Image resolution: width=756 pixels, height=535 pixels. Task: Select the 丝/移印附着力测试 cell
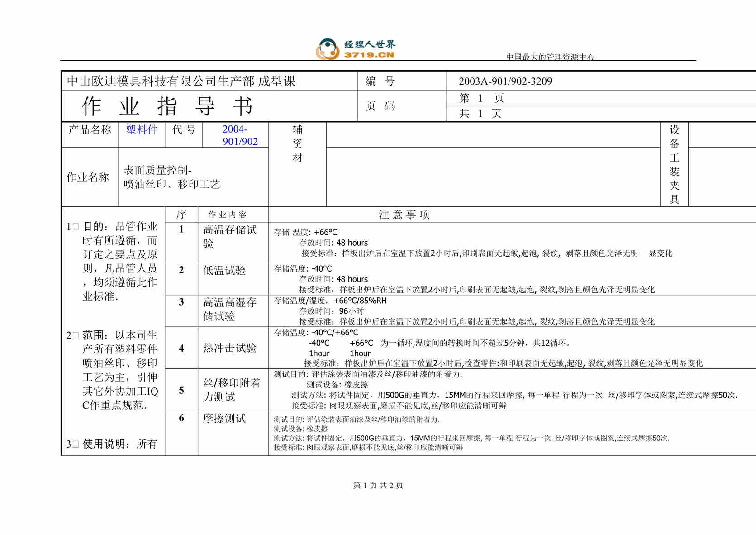click(x=233, y=390)
